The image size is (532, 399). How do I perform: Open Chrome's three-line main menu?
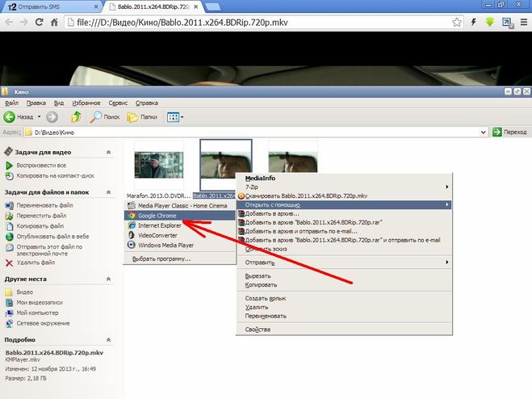coord(524,23)
